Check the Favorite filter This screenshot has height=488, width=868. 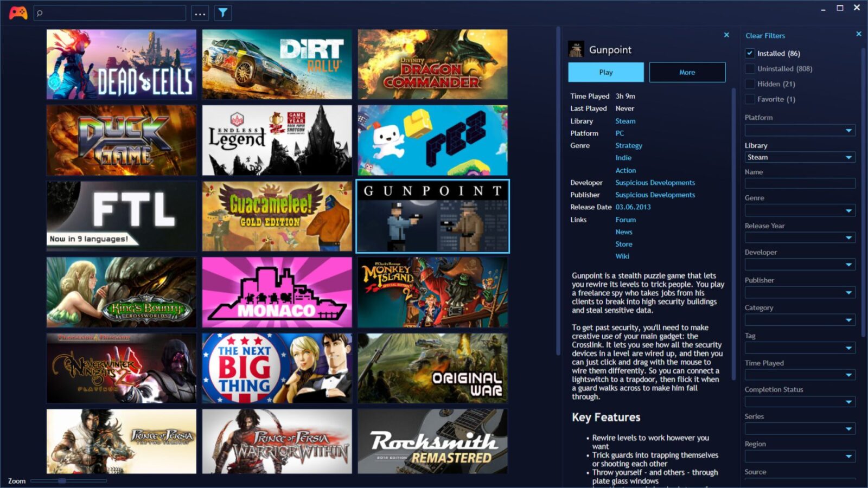750,99
